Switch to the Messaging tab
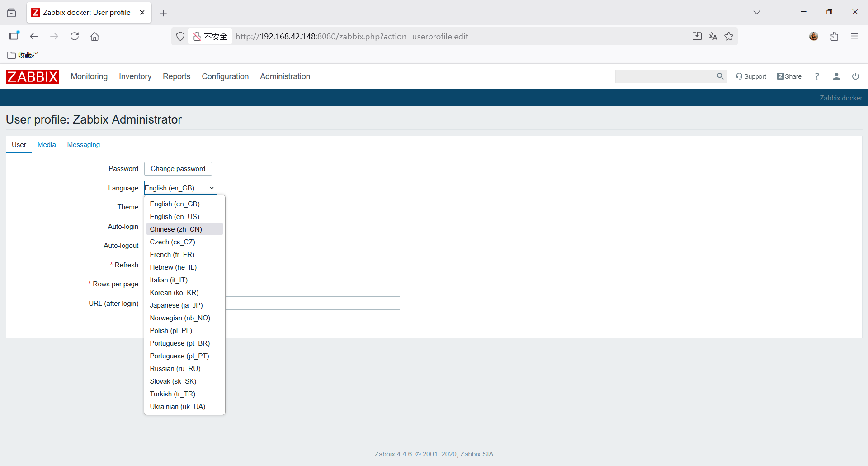The width and height of the screenshot is (868, 466). (84, 145)
